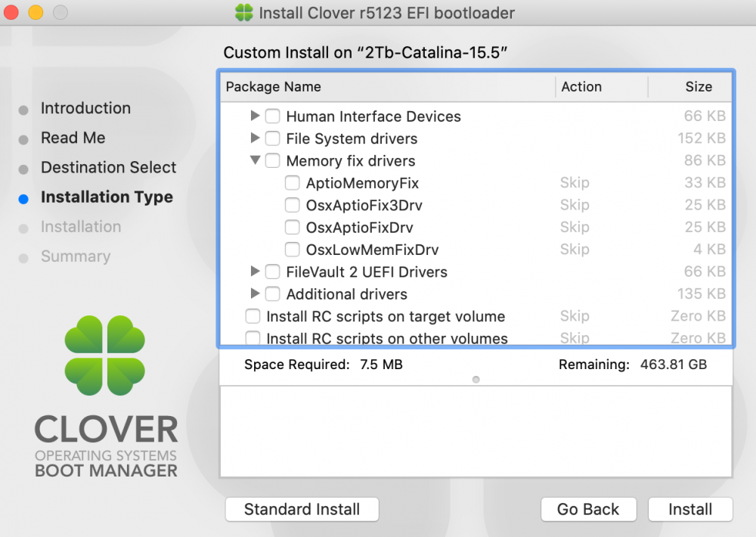The image size is (756, 537).
Task: Click the Install button
Action: (x=690, y=510)
